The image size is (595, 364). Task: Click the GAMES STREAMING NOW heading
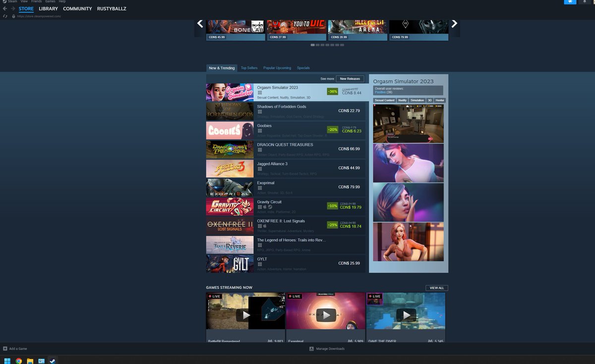[229, 288]
